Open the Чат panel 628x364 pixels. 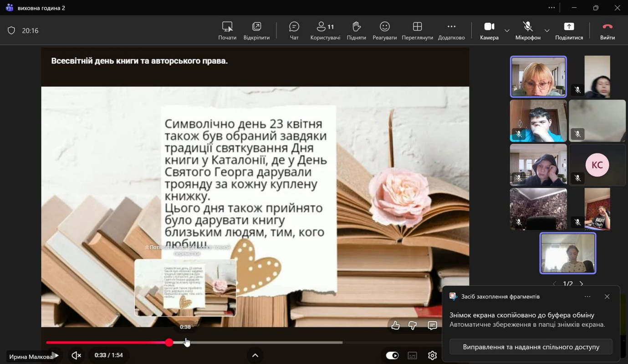294,30
